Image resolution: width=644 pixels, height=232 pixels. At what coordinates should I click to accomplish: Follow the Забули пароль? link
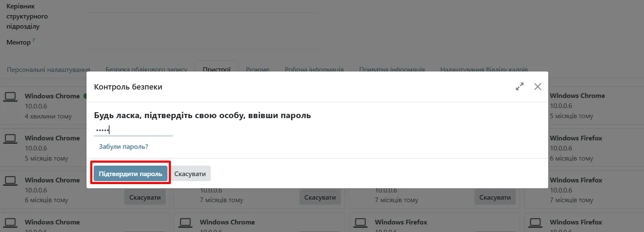click(x=123, y=147)
